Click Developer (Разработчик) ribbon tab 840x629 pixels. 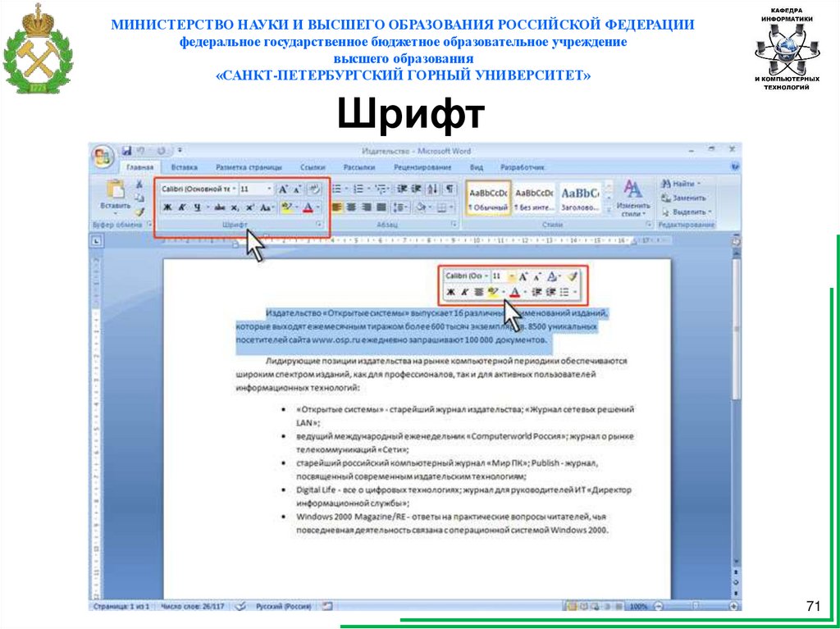coord(523,167)
